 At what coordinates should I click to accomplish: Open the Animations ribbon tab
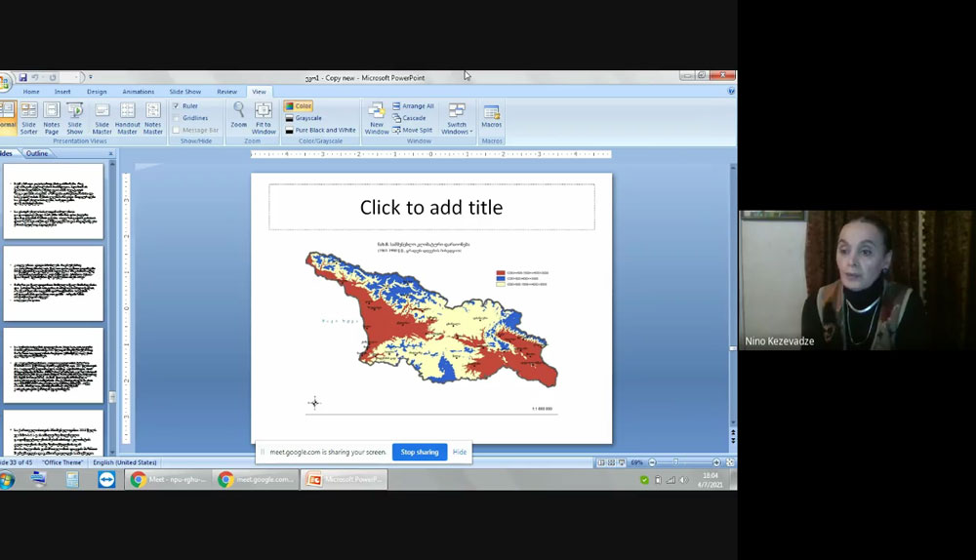click(138, 92)
